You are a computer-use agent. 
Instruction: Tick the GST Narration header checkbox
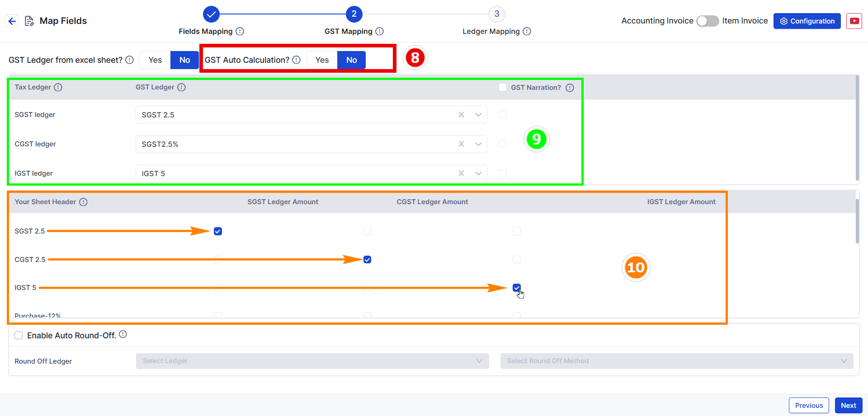coord(502,87)
